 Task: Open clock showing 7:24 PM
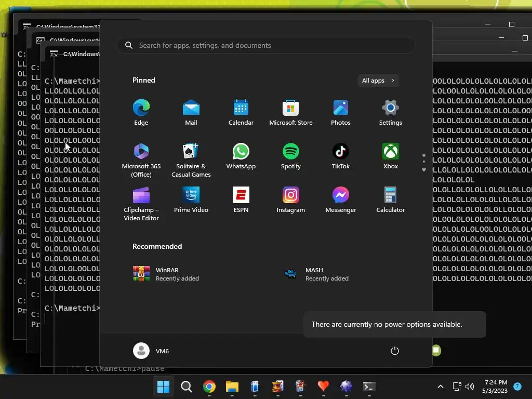tap(495, 387)
